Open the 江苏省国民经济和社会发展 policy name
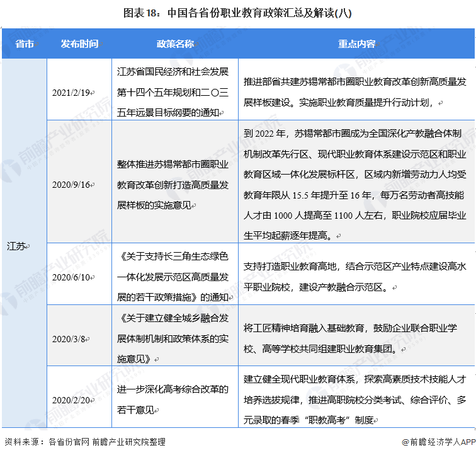The width and height of the screenshot is (476, 455). pyautogui.click(x=172, y=92)
